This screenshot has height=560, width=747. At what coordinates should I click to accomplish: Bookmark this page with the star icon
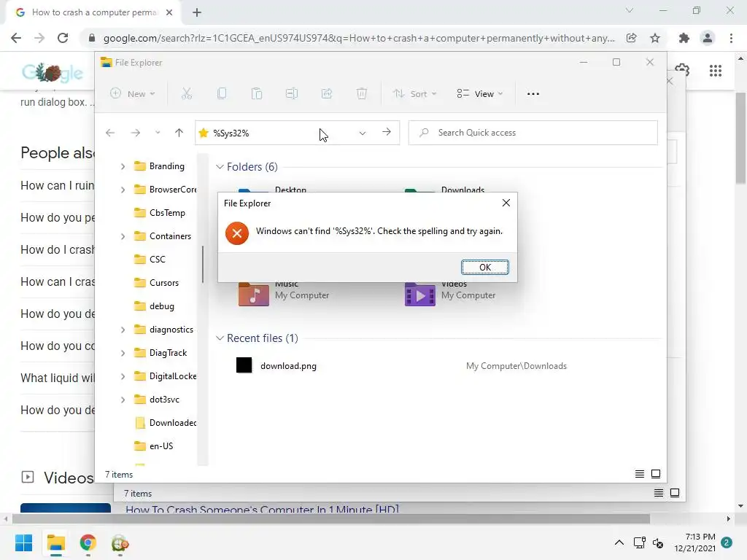click(x=655, y=38)
